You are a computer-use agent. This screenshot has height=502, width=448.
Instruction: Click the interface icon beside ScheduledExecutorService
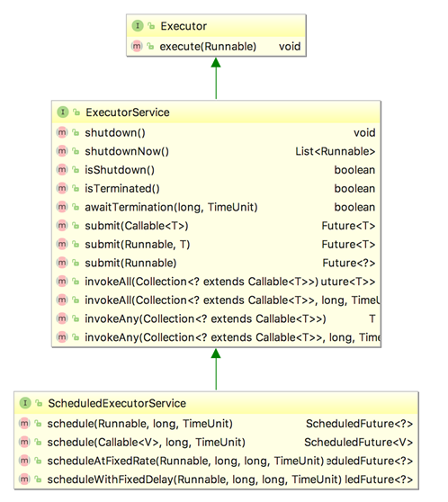(25, 403)
